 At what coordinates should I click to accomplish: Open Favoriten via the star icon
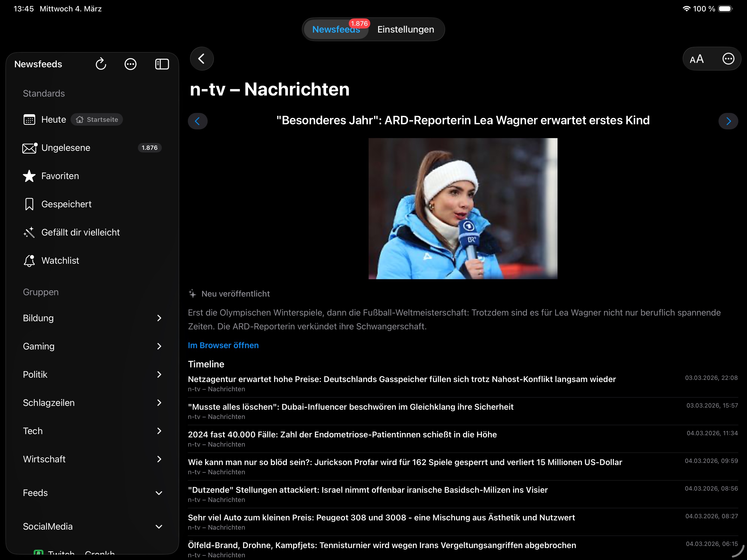pyautogui.click(x=29, y=176)
